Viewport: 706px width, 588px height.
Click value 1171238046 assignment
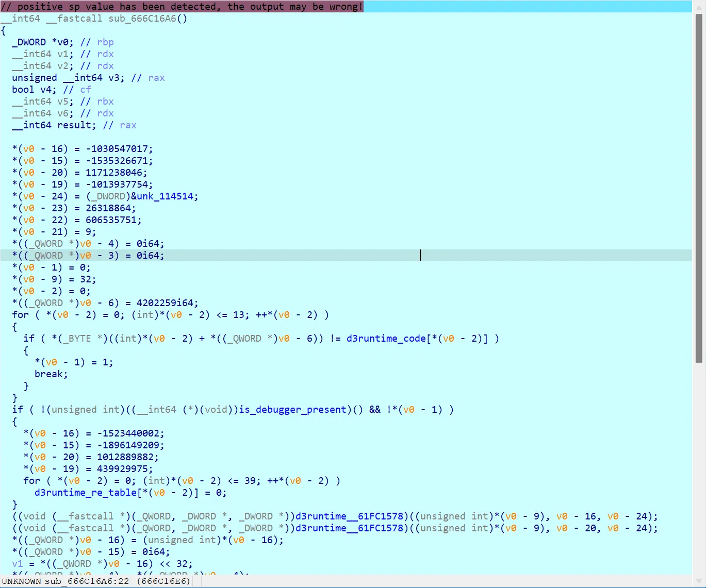tap(114, 173)
